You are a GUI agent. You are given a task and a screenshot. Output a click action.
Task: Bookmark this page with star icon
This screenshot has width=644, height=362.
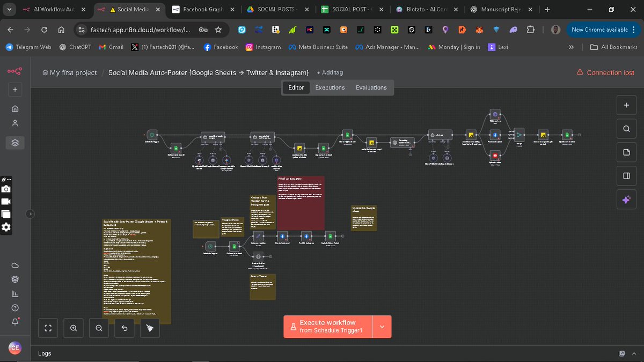tap(218, 30)
